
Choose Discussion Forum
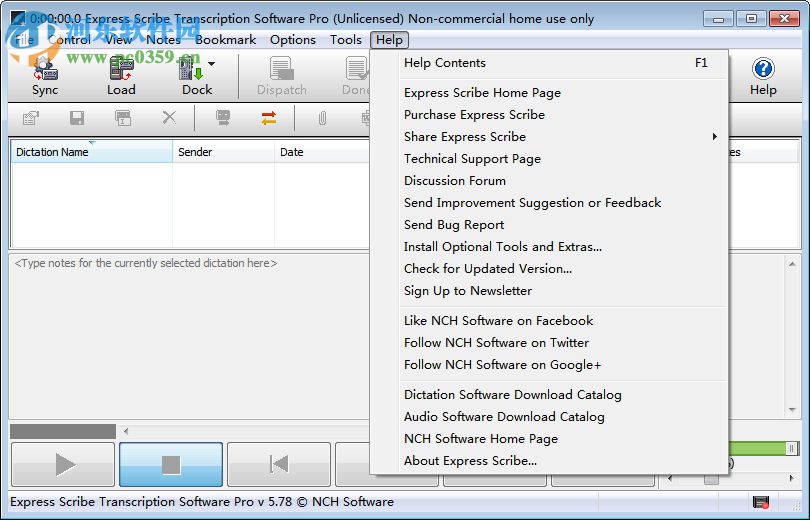click(x=550, y=181)
